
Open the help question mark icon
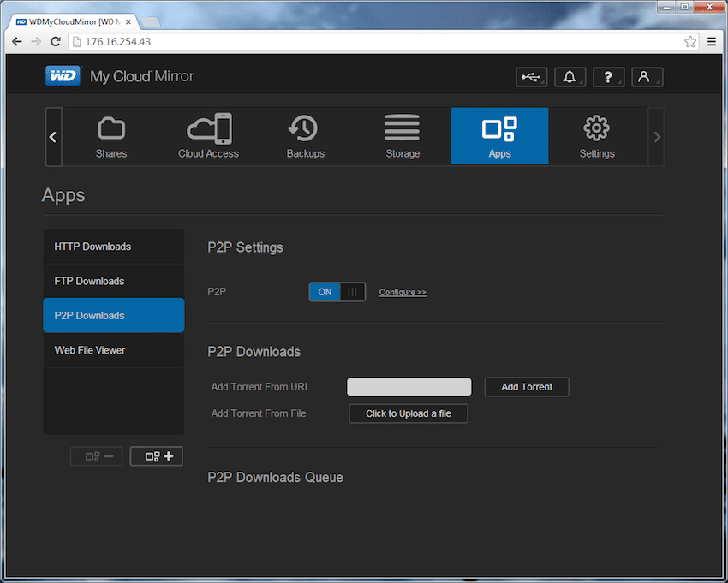click(608, 77)
